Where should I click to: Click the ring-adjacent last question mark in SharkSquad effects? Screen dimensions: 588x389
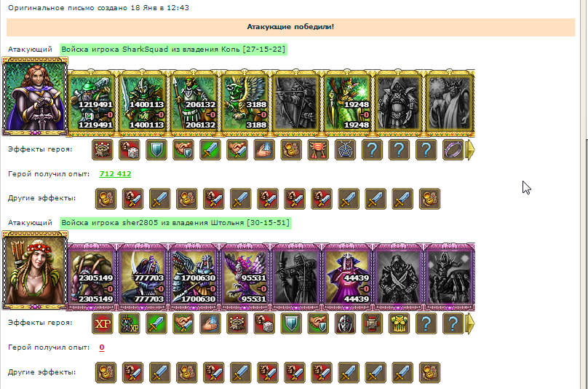(426, 150)
